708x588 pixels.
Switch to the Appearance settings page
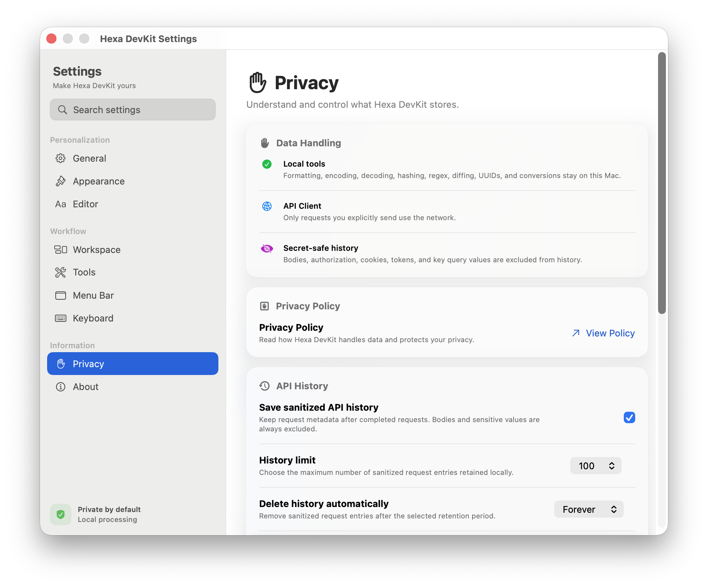[133, 181]
